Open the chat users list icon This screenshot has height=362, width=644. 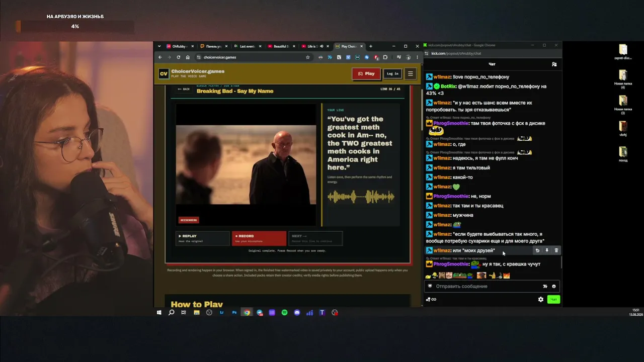point(554,64)
